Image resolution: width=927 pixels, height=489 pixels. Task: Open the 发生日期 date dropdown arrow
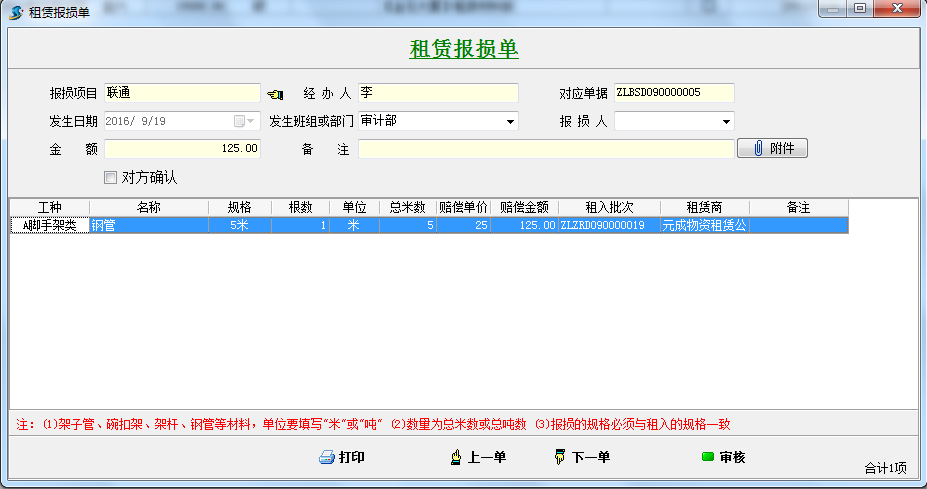pyautogui.click(x=251, y=121)
